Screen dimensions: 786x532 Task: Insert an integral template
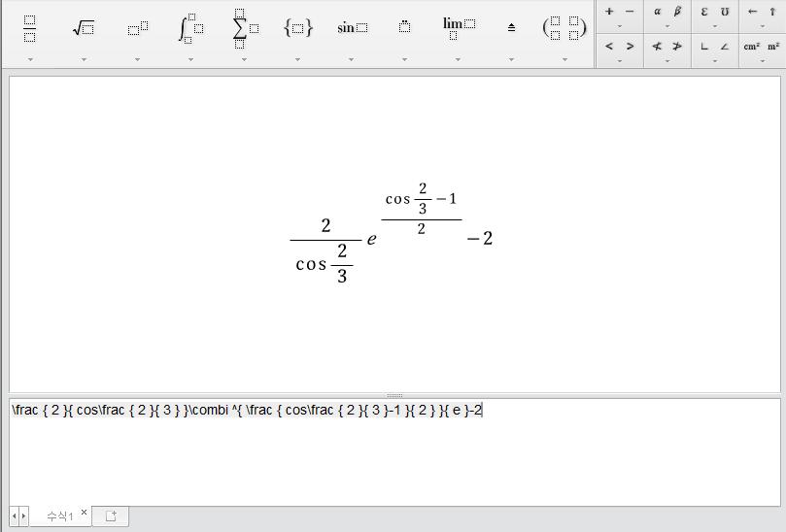(190, 28)
